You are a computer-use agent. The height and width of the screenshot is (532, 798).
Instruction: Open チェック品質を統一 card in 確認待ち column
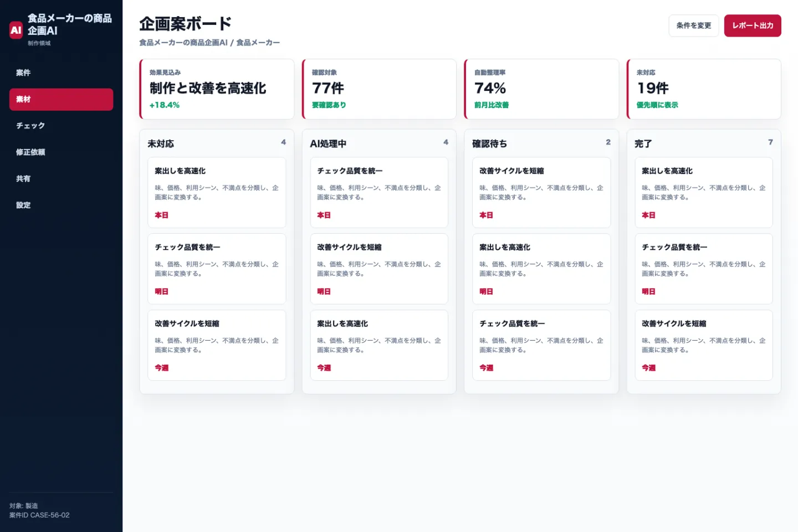click(541, 345)
